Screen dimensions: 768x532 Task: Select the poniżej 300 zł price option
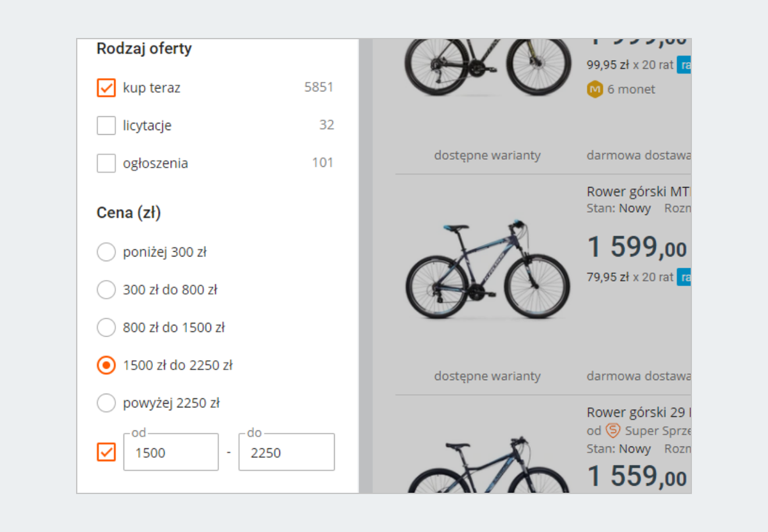coord(106,252)
